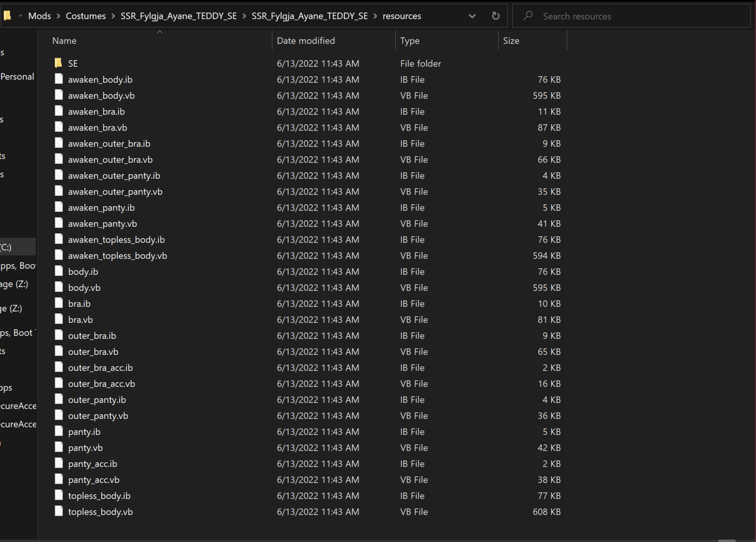756x542 pixels.
Task: Click panty.ib file name
Action: pyautogui.click(x=84, y=432)
